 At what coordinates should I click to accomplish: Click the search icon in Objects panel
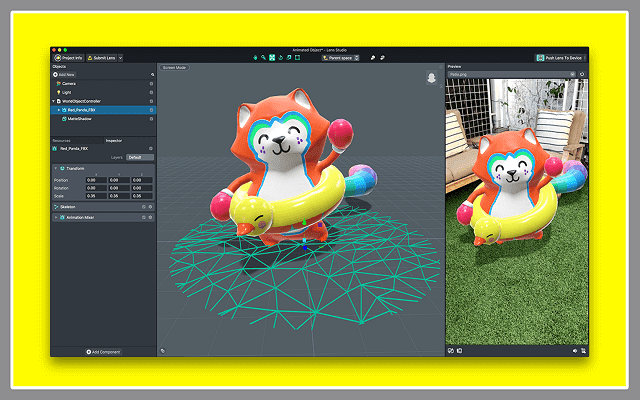point(151,75)
